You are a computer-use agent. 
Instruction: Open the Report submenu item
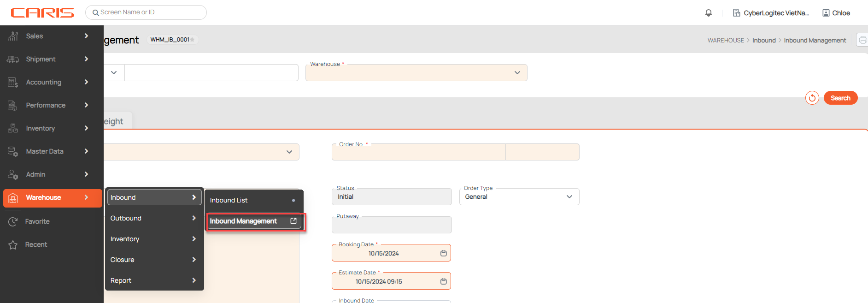153,280
